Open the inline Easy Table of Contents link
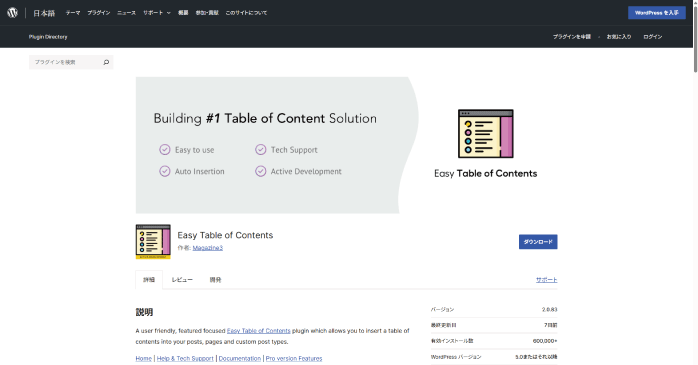This screenshot has height=365, width=698. tap(259, 331)
